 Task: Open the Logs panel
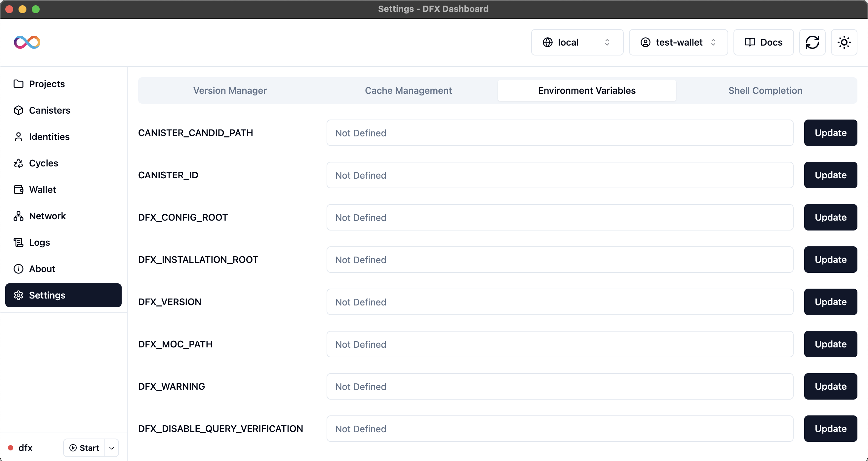tap(39, 242)
